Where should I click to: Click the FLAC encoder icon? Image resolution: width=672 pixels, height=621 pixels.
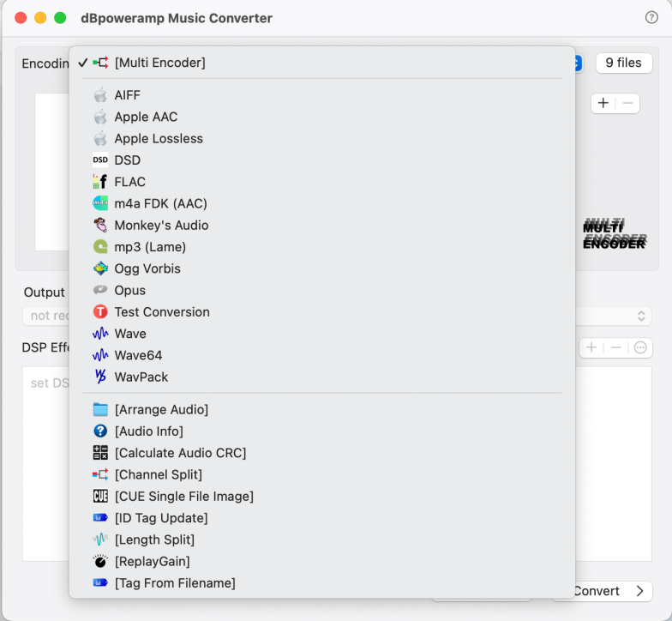(100, 182)
